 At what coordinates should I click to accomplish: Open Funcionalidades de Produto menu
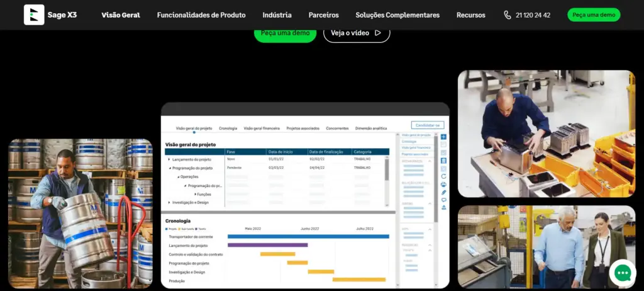201,15
